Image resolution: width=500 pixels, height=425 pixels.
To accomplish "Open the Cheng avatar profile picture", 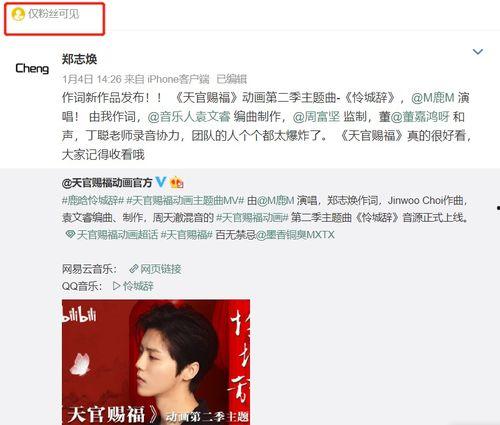I will pyautogui.click(x=32, y=68).
